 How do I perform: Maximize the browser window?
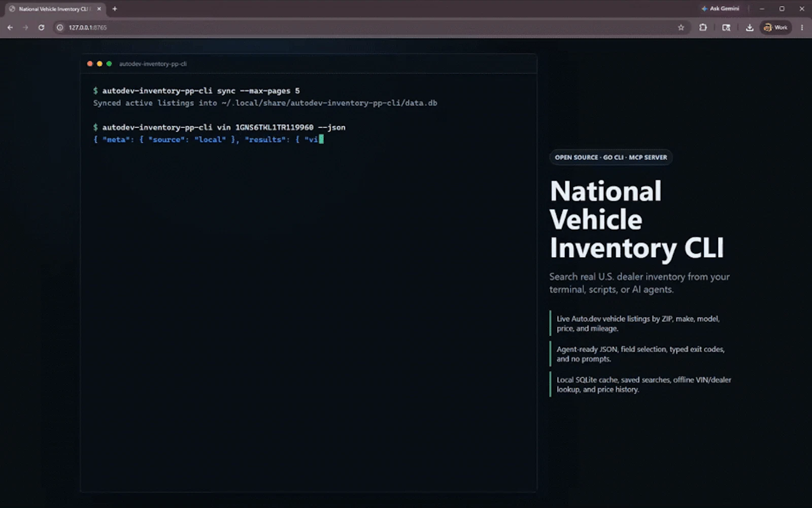tap(782, 9)
